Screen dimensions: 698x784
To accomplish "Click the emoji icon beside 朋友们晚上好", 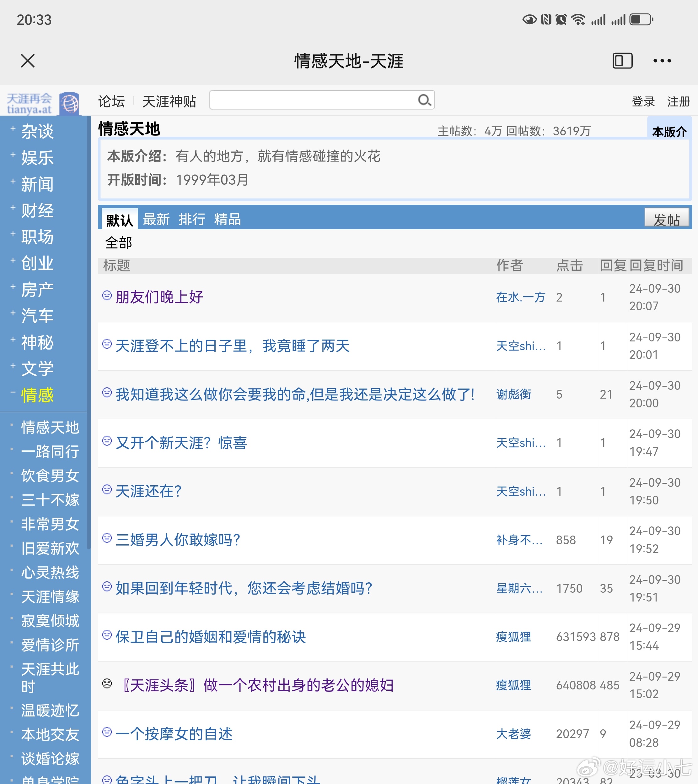I will pyautogui.click(x=106, y=296).
